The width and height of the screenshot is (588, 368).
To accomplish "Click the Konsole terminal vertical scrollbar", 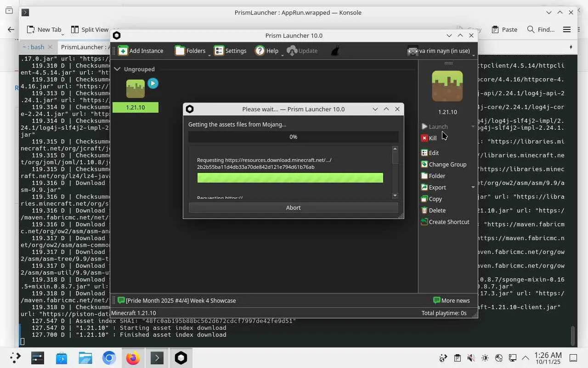I will coord(573,336).
